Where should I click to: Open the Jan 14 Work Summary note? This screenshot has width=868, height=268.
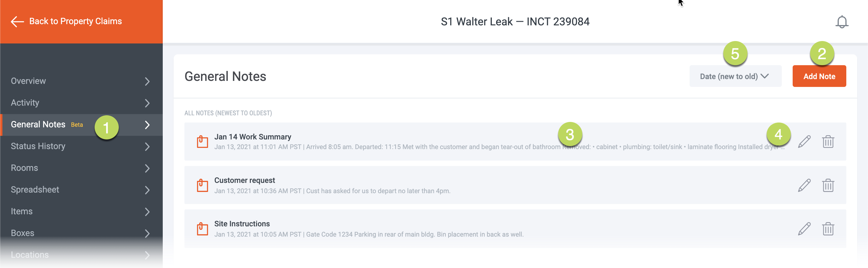(x=253, y=137)
